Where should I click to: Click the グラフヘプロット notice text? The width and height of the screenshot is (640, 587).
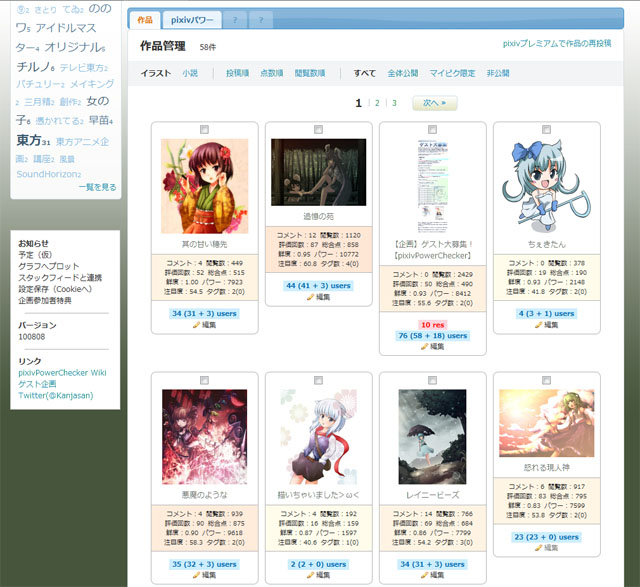point(49,266)
